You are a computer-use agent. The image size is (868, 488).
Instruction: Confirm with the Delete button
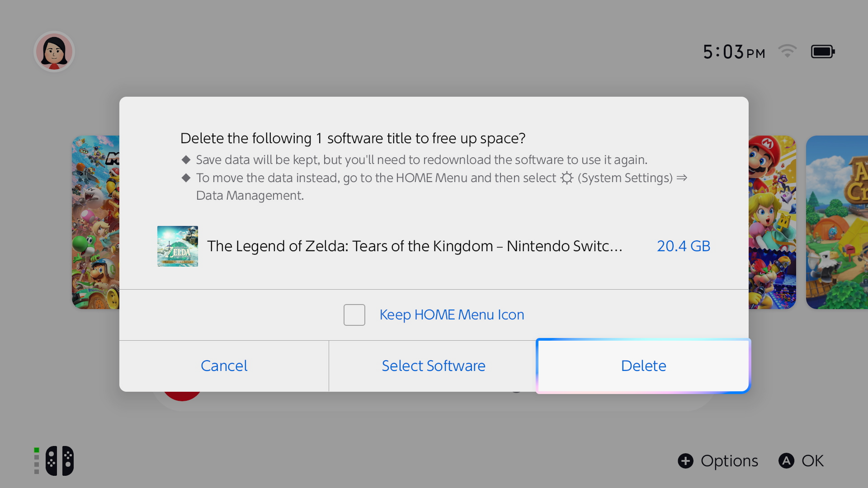point(643,366)
